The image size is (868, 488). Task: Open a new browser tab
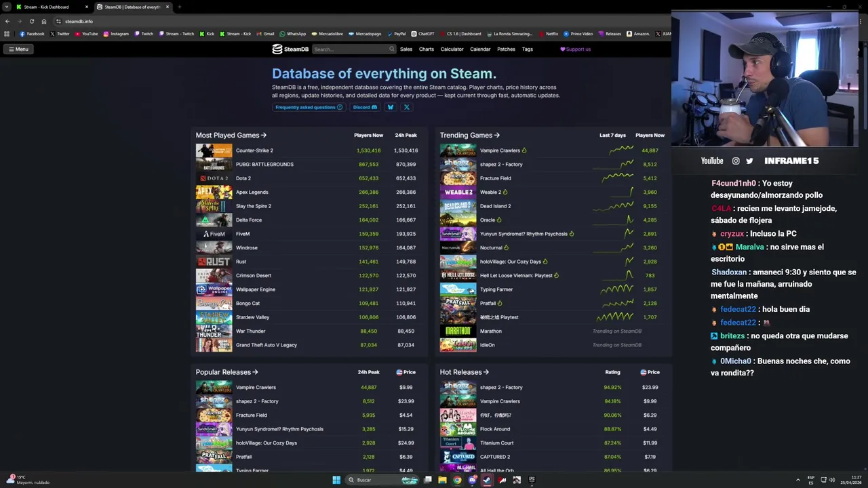[x=179, y=7]
